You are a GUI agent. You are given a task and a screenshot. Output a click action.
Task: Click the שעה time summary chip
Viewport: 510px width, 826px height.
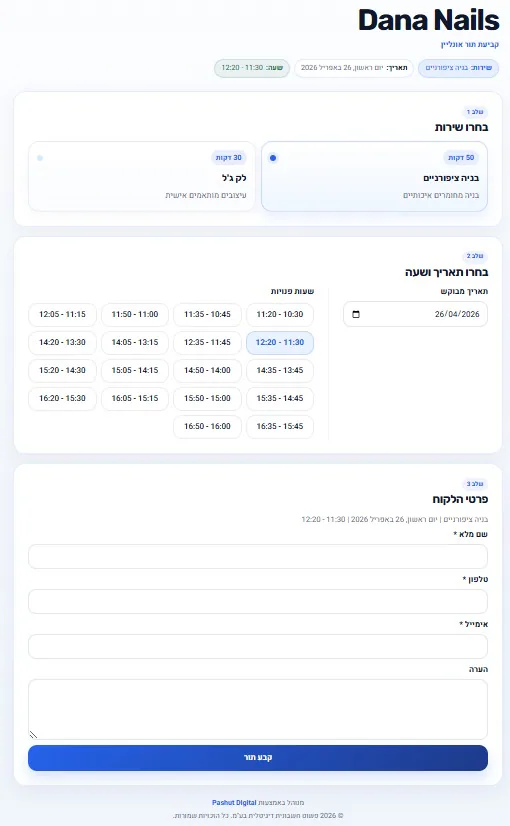[252, 68]
